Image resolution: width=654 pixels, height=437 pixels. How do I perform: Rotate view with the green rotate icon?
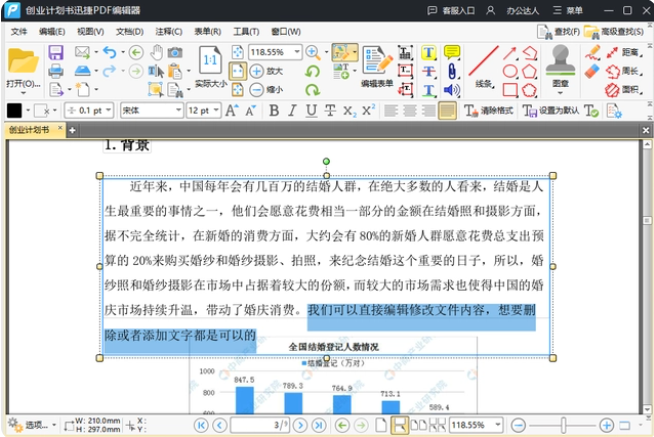click(312, 71)
